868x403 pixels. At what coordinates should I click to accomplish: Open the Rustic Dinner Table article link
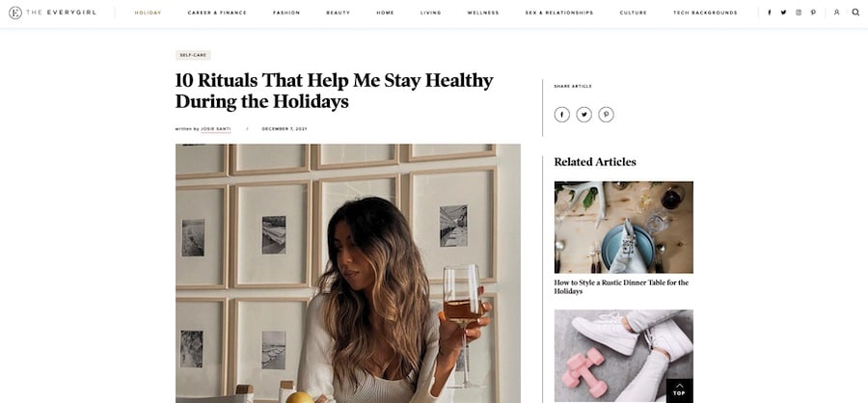621,286
